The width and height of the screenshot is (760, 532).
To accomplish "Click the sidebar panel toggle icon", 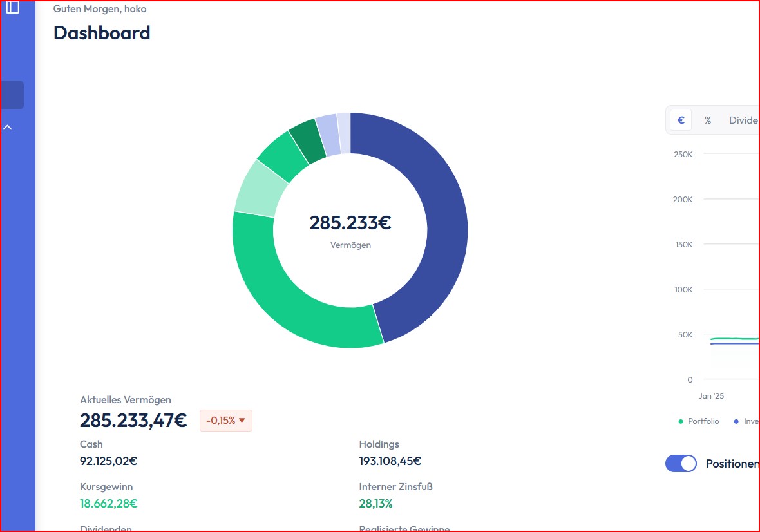I will pyautogui.click(x=12, y=6).
